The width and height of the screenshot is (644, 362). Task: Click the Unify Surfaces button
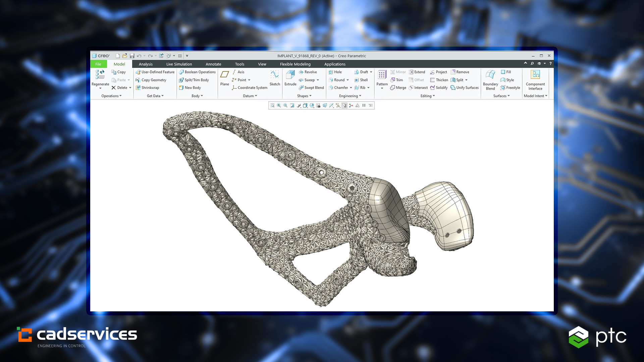(465, 88)
